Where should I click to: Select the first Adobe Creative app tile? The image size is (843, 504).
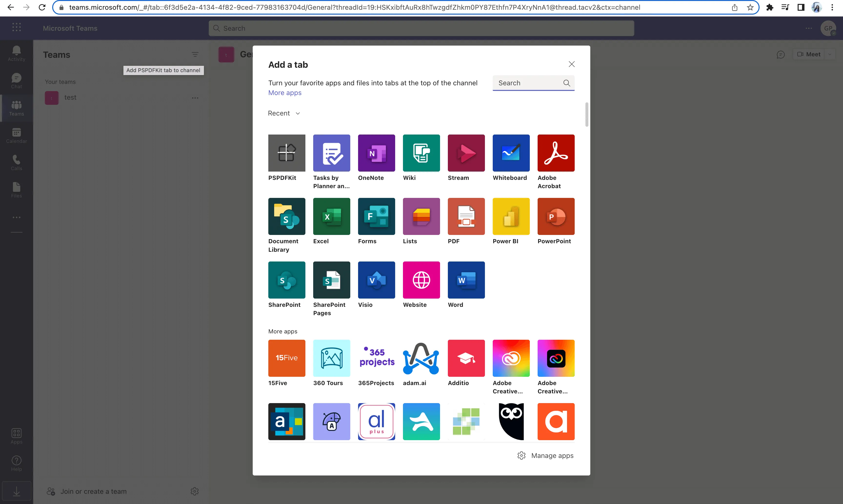(x=511, y=358)
